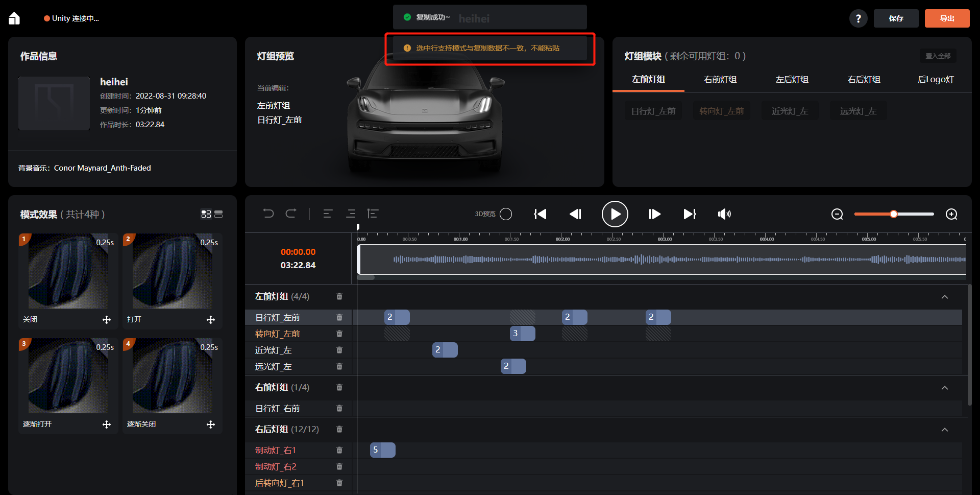This screenshot has width=980, height=495.
Task: Delete the 右后灯组 group
Action: (x=339, y=429)
